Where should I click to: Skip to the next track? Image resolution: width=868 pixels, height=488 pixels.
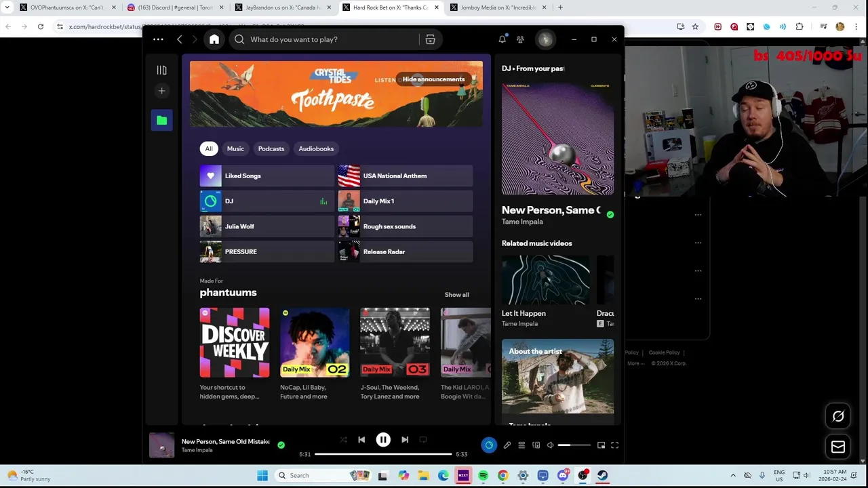pos(405,440)
